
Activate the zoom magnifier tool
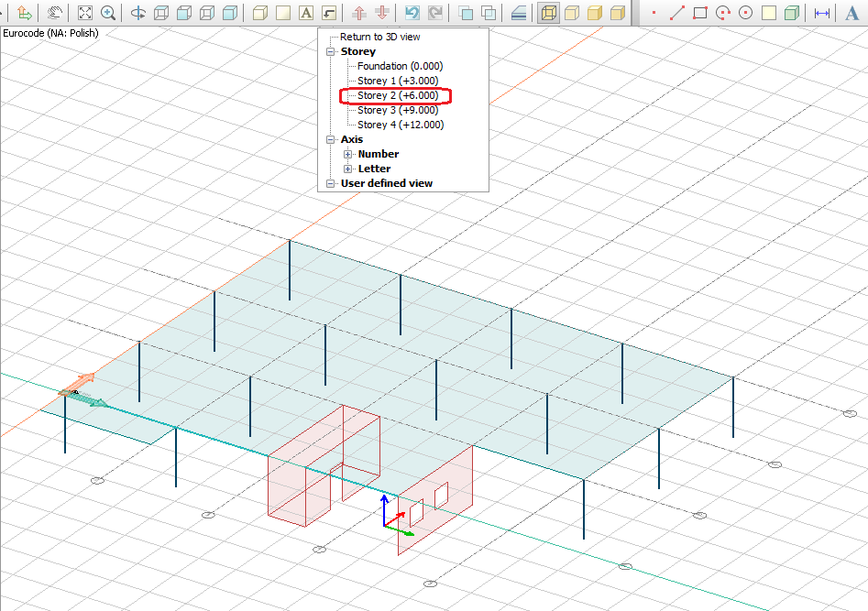[108, 13]
